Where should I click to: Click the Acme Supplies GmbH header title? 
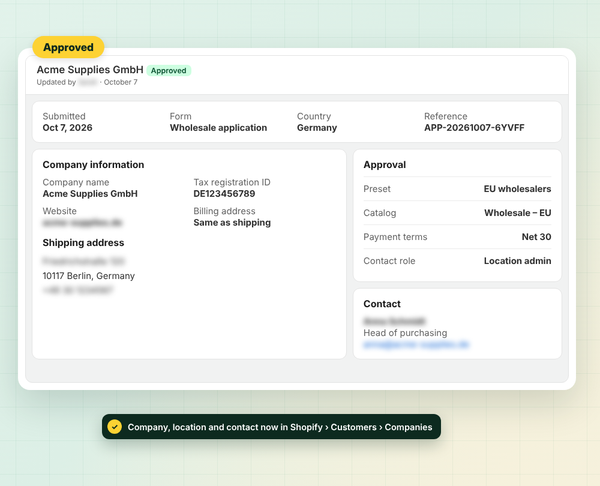click(x=90, y=70)
